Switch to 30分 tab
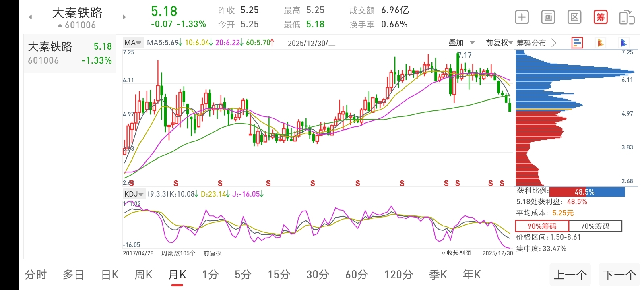The width and height of the screenshot is (644, 290). (x=318, y=275)
